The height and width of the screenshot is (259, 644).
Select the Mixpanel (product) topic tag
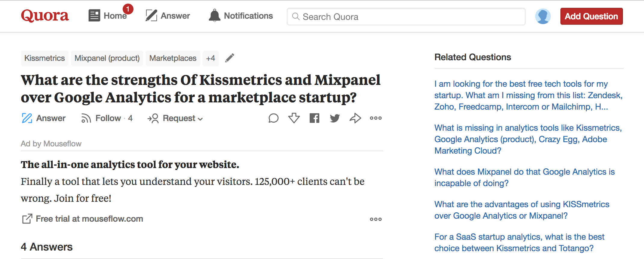tap(107, 58)
